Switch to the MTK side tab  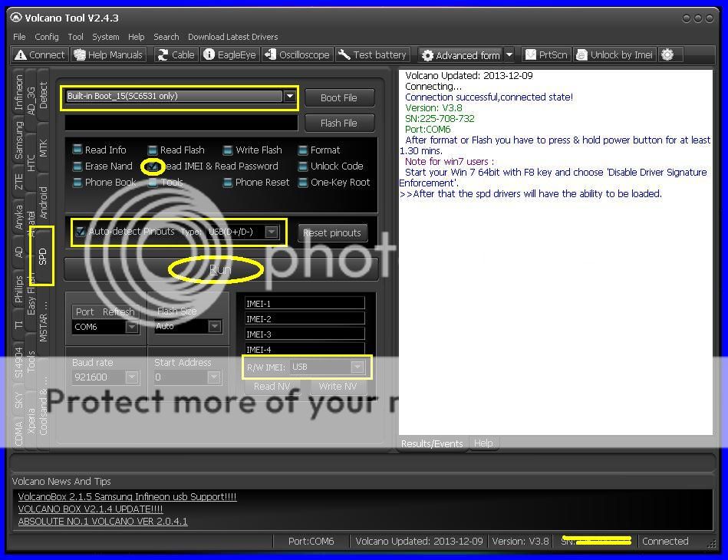coord(43,148)
